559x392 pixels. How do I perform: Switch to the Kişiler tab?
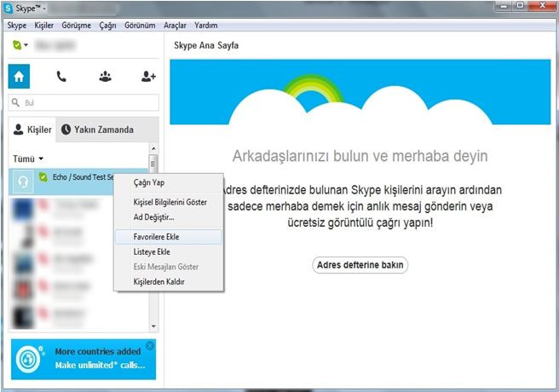pos(32,130)
